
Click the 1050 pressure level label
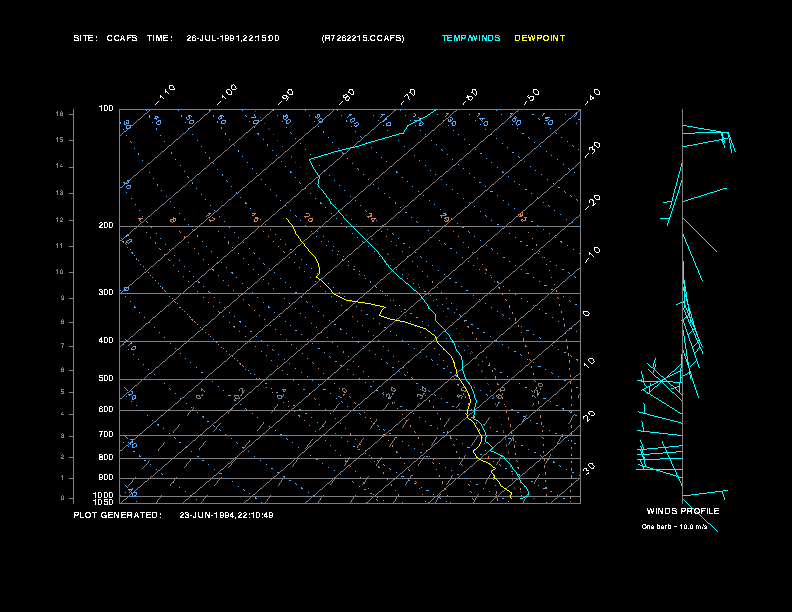pos(104,502)
